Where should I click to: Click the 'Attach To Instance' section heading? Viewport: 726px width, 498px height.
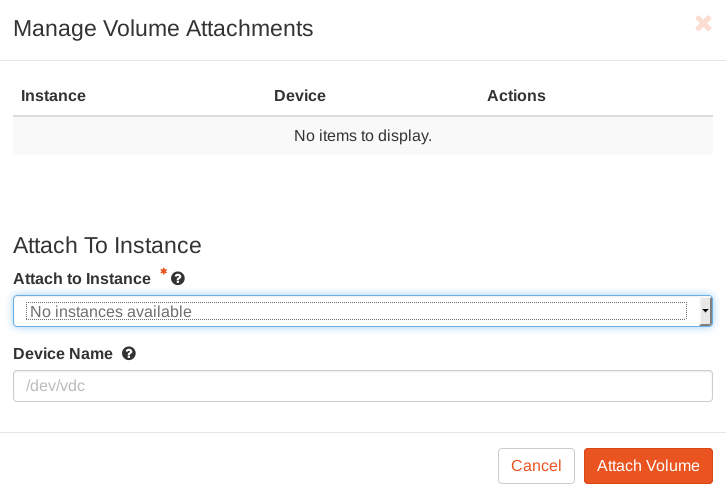click(107, 245)
